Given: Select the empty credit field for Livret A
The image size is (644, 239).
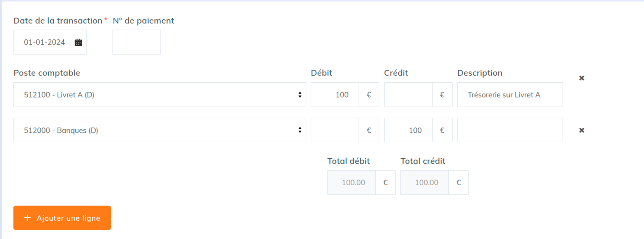Looking at the screenshot, I should tap(408, 95).
